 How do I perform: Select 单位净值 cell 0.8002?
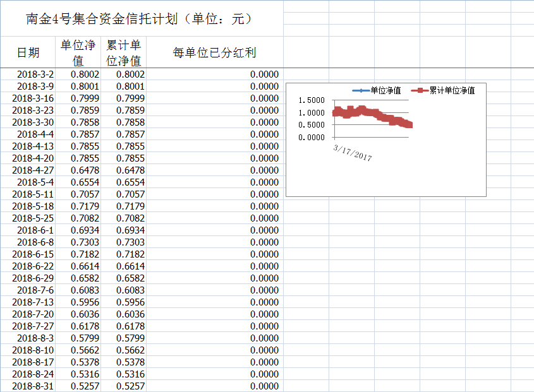tap(78, 74)
